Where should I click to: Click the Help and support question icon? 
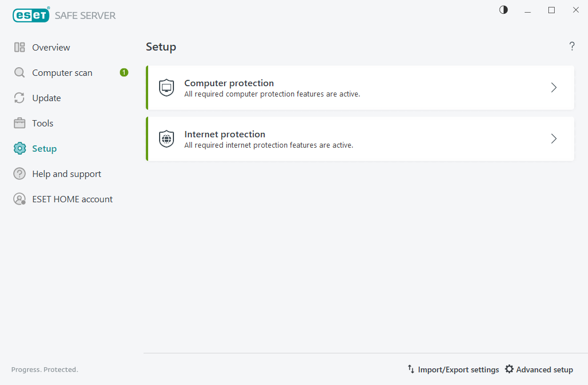(x=20, y=174)
